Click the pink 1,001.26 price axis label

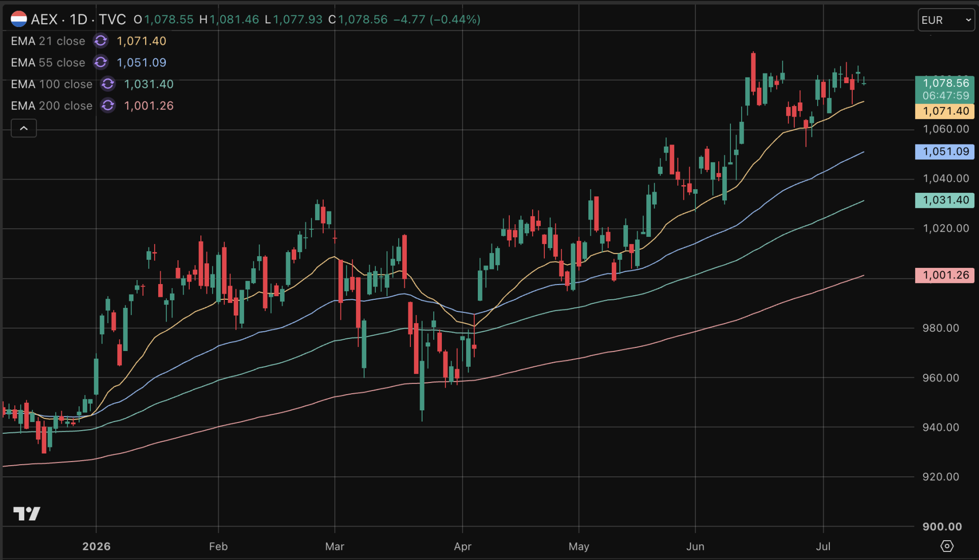point(945,275)
